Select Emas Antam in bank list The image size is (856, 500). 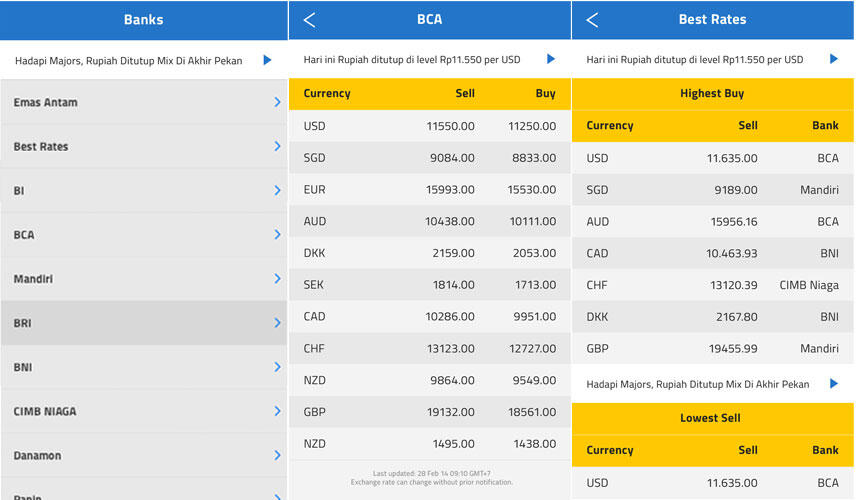coord(144,102)
